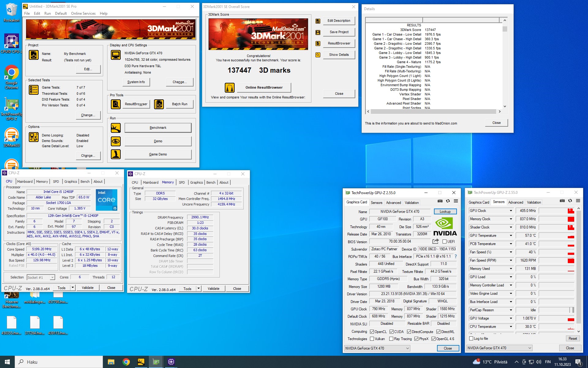Click the Demo eye icon
Viewport: 588px width, 368px height.
point(116,141)
